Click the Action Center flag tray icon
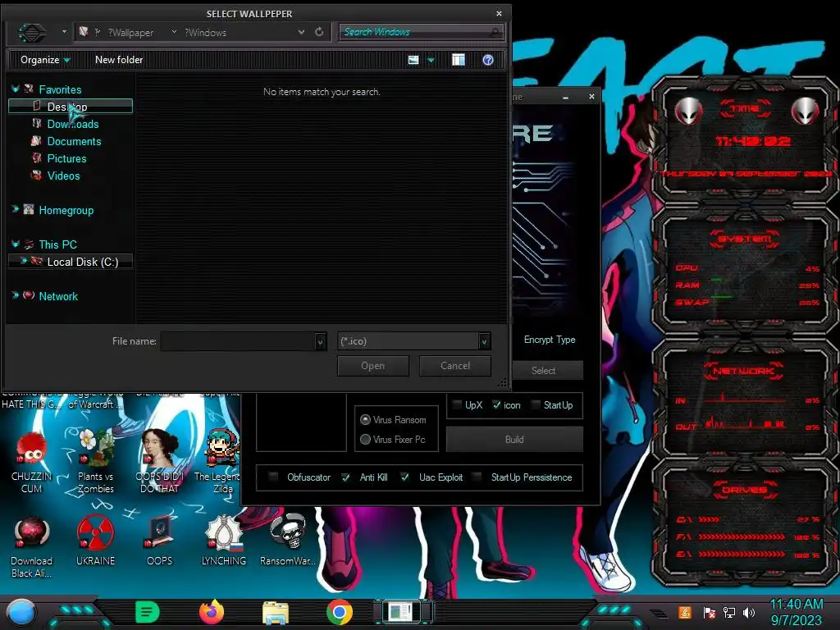This screenshot has height=630, width=840. [710, 612]
